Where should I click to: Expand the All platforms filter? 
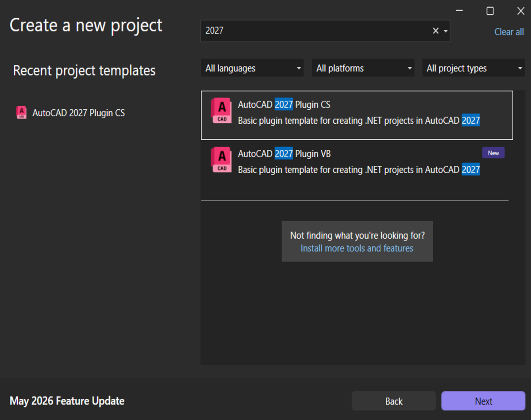pyautogui.click(x=363, y=68)
